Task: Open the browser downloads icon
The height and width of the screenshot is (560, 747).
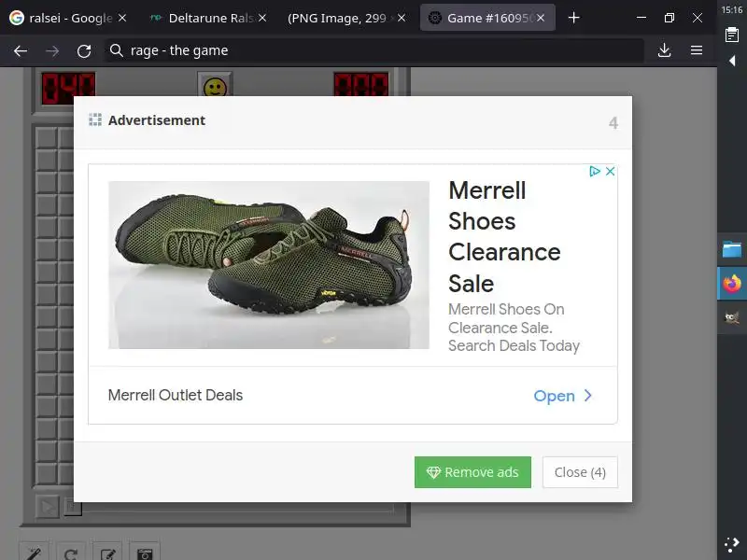Action: pyautogui.click(x=665, y=50)
